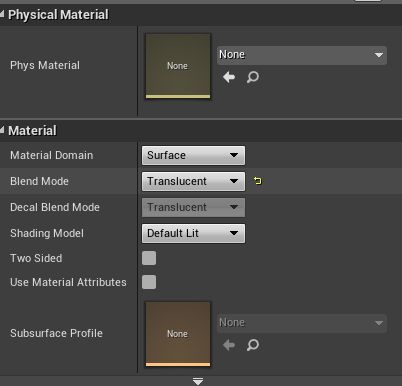Use selected asset arrow for Phys Material

(229, 77)
